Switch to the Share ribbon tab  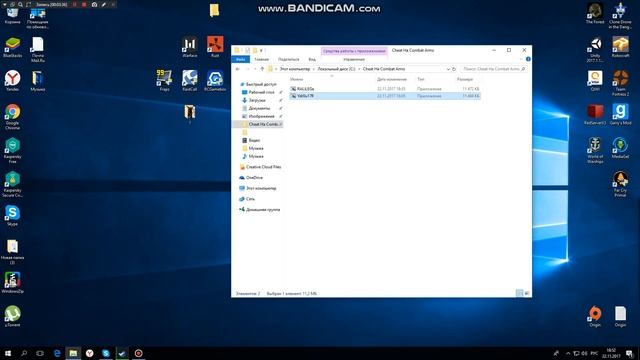[x=289, y=59]
